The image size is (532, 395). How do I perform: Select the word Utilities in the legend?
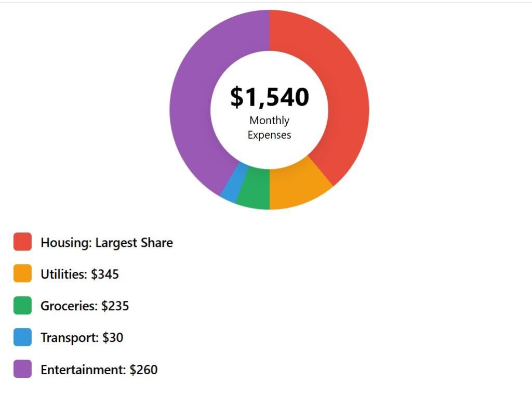tap(63, 274)
